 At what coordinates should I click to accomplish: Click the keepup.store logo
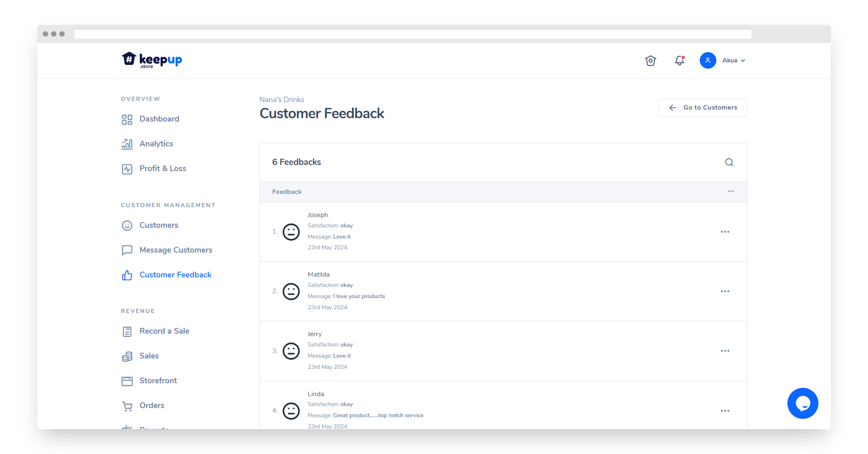click(152, 60)
